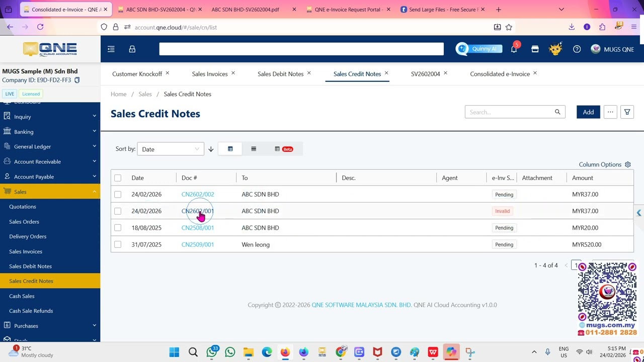644x362 pixels.
Task: Open notifications bell icon
Action: [514, 49]
